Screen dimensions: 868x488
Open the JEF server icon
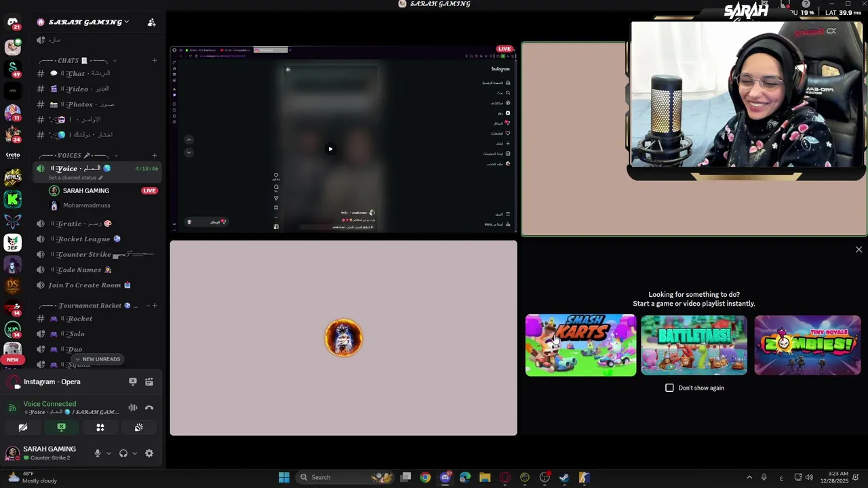click(x=13, y=243)
